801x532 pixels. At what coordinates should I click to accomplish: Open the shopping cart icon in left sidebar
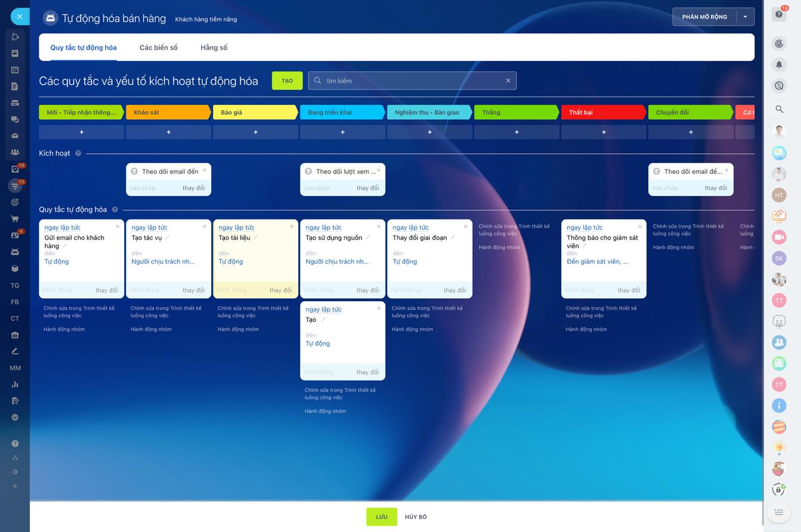[15, 219]
